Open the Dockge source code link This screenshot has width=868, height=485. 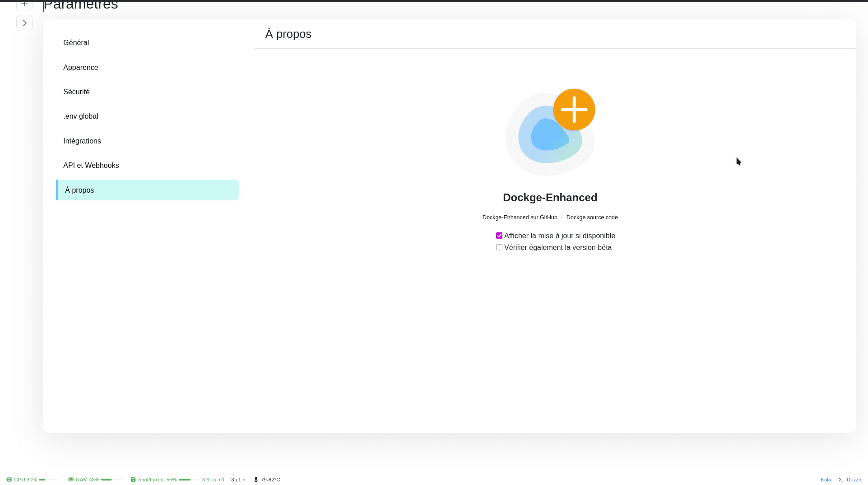coord(592,217)
